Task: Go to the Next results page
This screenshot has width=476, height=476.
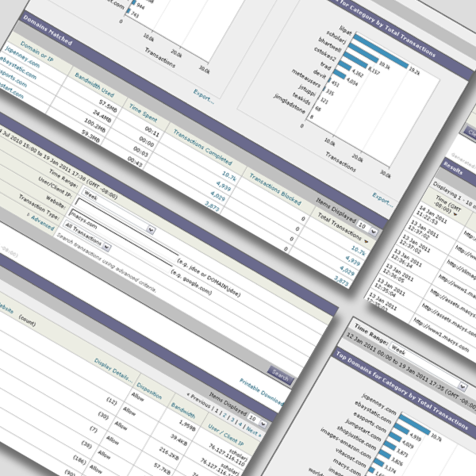Action: (254, 432)
